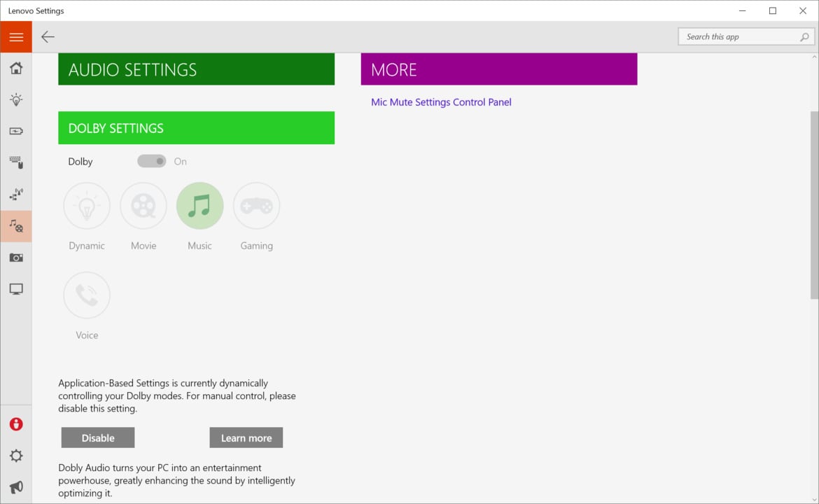The height and width of the screenshot is (504, 819).
Task: Select the Movie Dolby mode
Action: tap(143, 206)
